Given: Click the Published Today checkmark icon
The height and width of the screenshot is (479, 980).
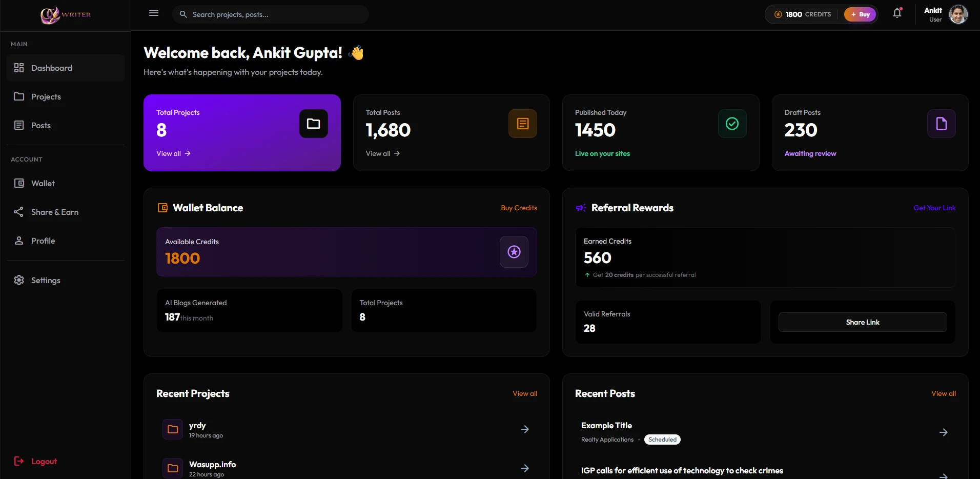Looking at the screenshot, I should coord(732,123).
